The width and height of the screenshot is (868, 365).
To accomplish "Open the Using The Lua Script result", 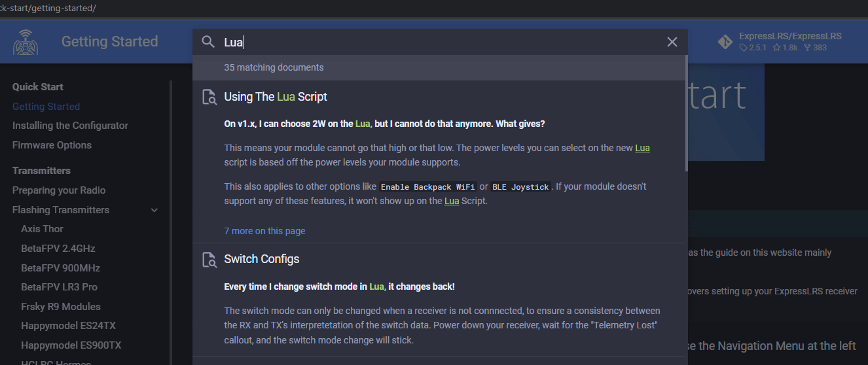I will click(276, 97).
